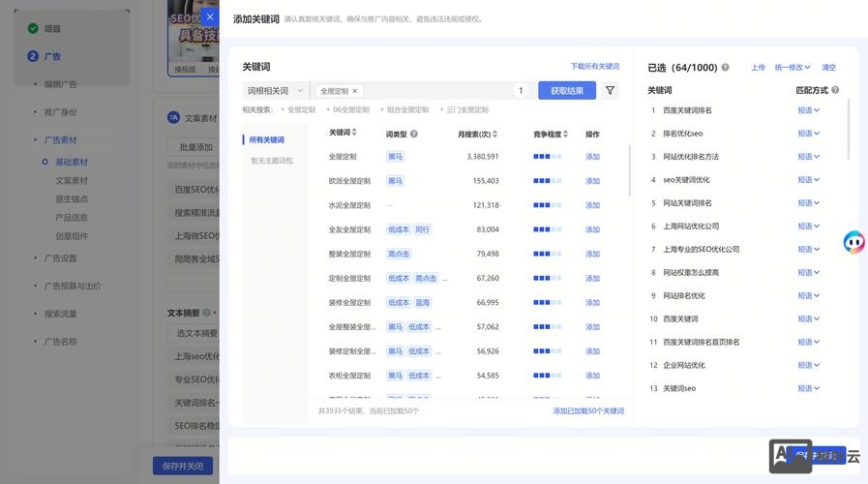
Task: Click 原生锚点 in sidebar
Action: (72, 198)
